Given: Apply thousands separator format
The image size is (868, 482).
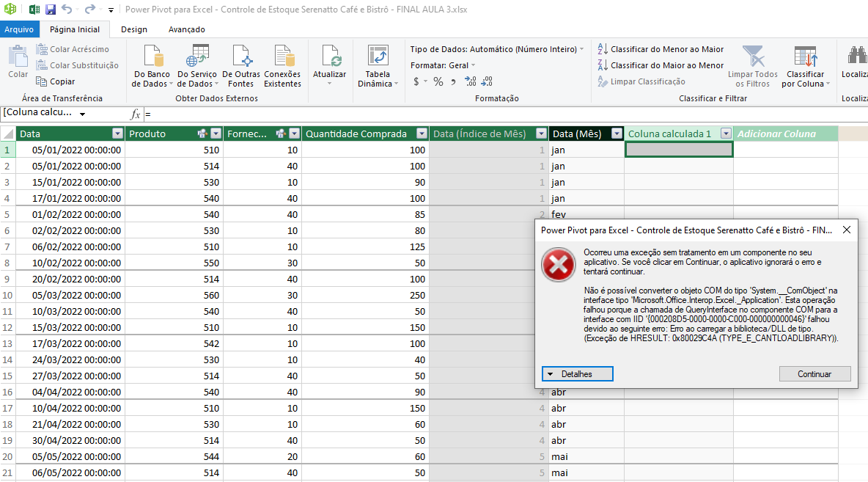Looking at the screenshot, I should [453, 81].
